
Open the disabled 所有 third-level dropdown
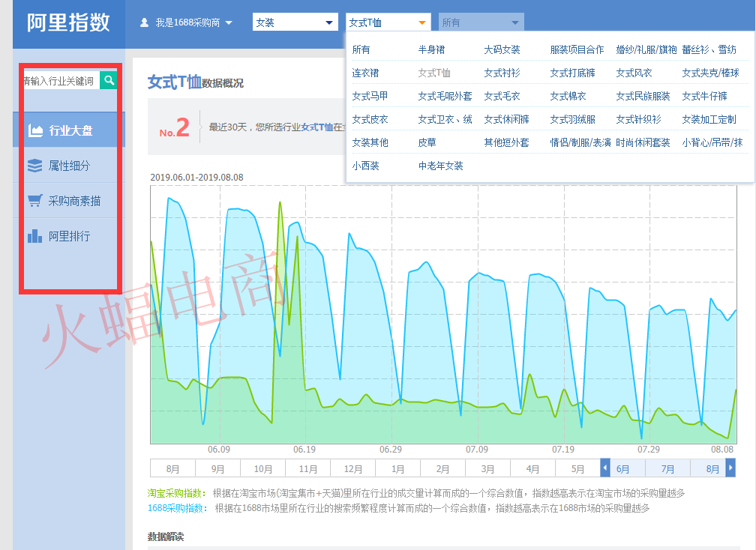tap(481, 22)
